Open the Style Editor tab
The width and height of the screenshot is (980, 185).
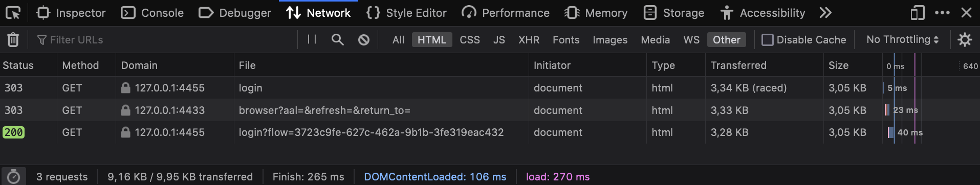tap(406, 13)
